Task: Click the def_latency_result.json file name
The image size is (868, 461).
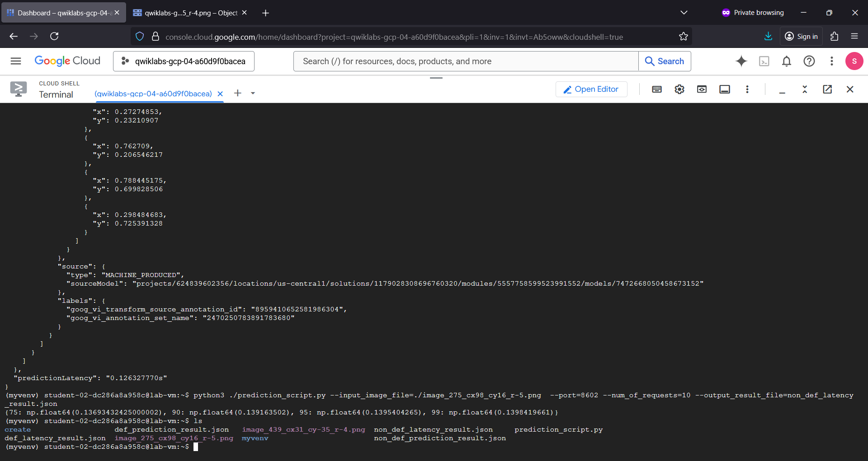Action: click(x=55, y=438)
